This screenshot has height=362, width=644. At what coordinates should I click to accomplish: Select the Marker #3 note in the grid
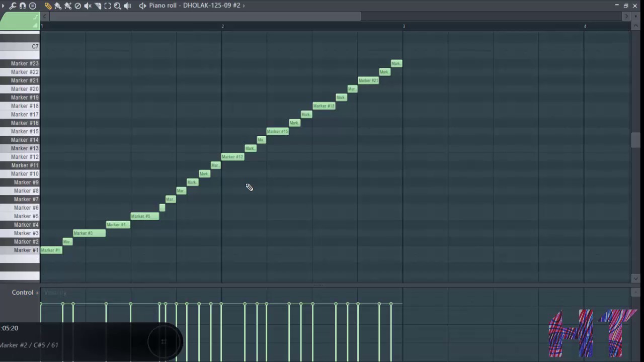click(x=89, y=233)
